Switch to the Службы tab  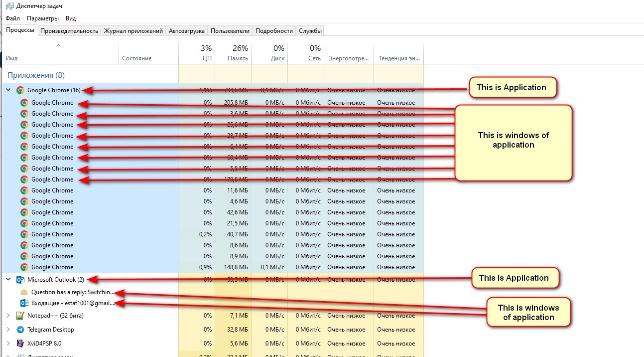coord(310,31)
